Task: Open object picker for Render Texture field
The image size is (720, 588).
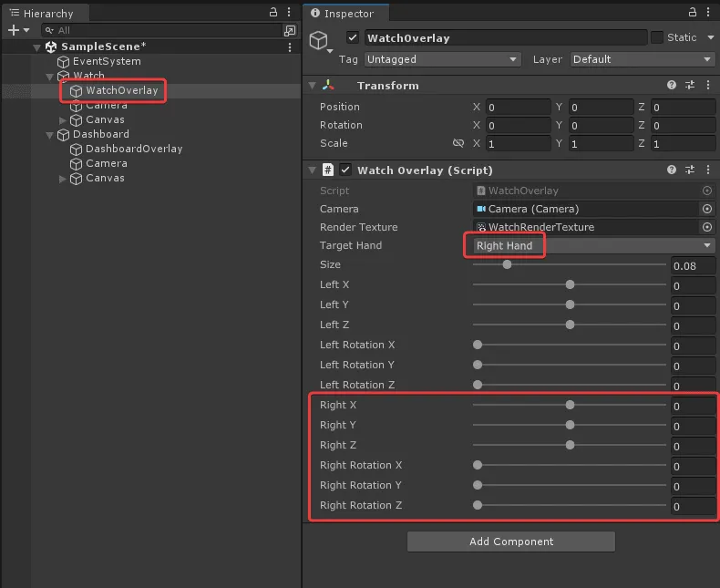Action: 707,227
